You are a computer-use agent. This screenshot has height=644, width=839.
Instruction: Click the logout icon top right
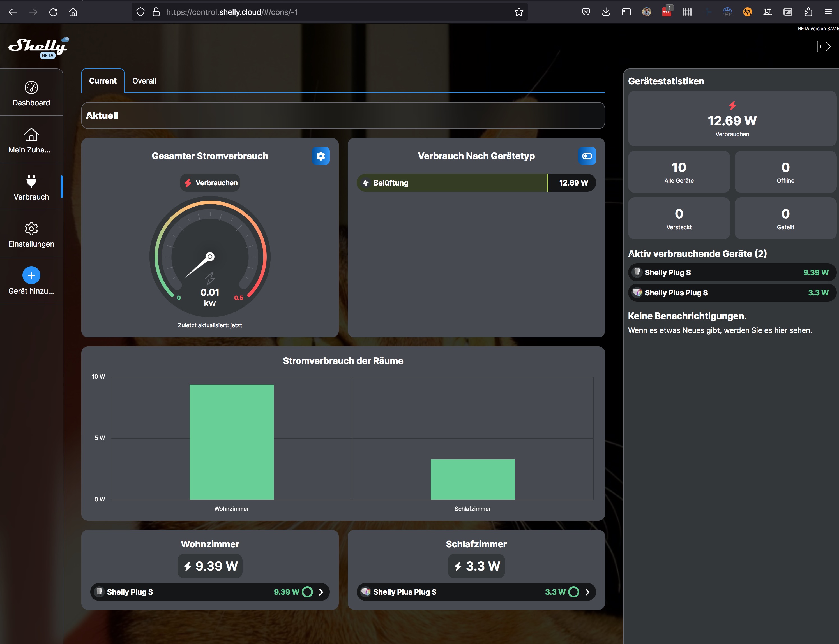pos(823,47)
